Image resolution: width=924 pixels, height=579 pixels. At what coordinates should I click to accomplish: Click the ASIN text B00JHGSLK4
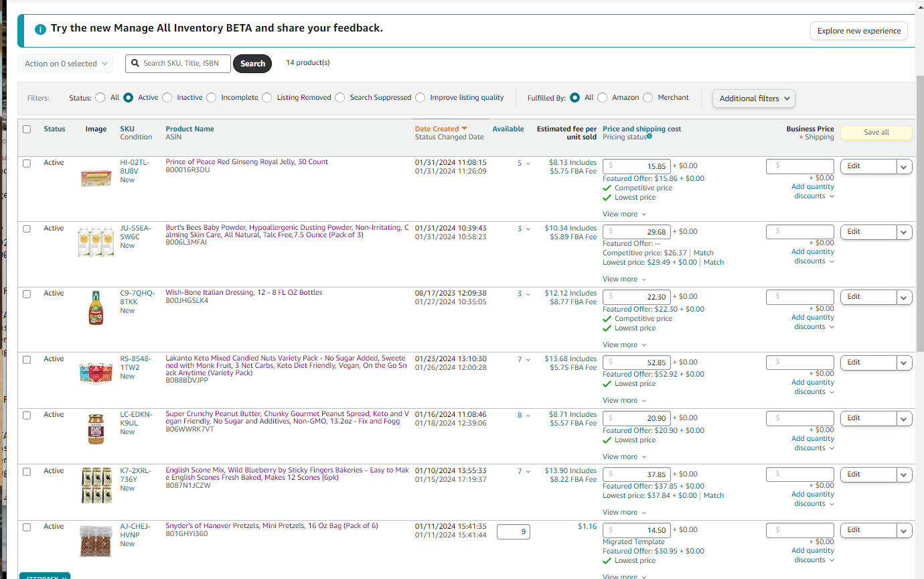coord(187,301)
